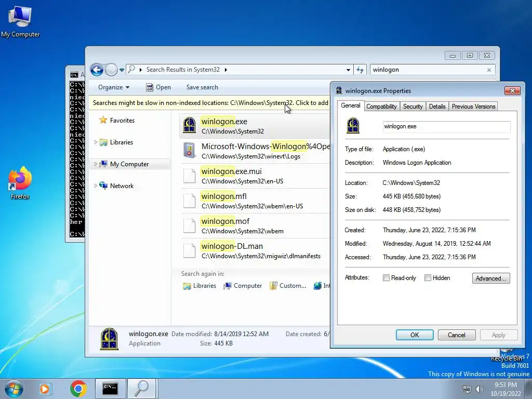Expand the My Computer tree node
This screenshot has width=532, height=399.
coord(96,164)
